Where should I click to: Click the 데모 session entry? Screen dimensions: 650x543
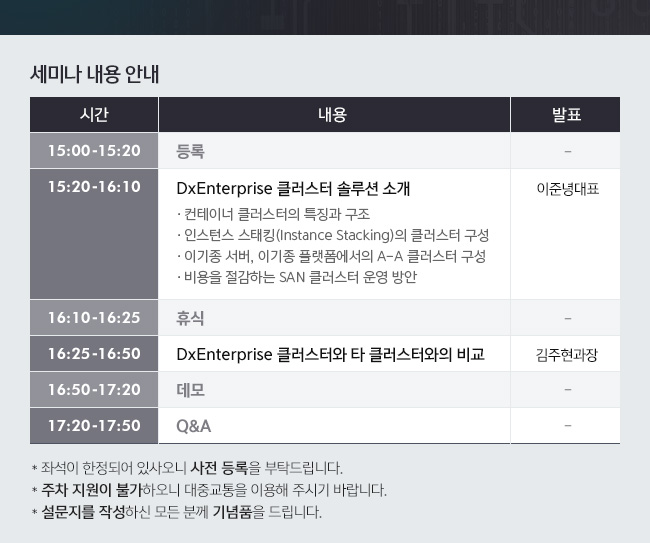(190, 390)
